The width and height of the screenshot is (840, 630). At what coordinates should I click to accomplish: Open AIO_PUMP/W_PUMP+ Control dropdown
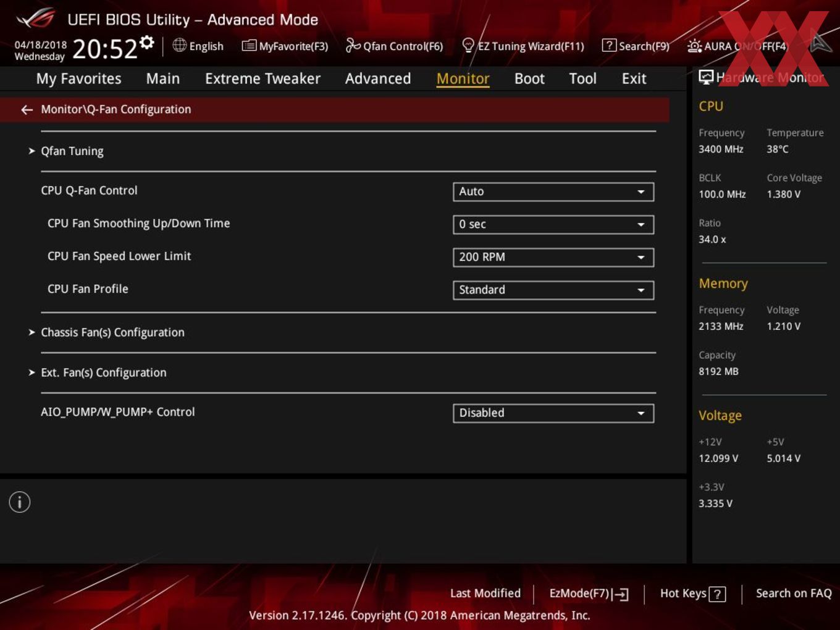553,413
